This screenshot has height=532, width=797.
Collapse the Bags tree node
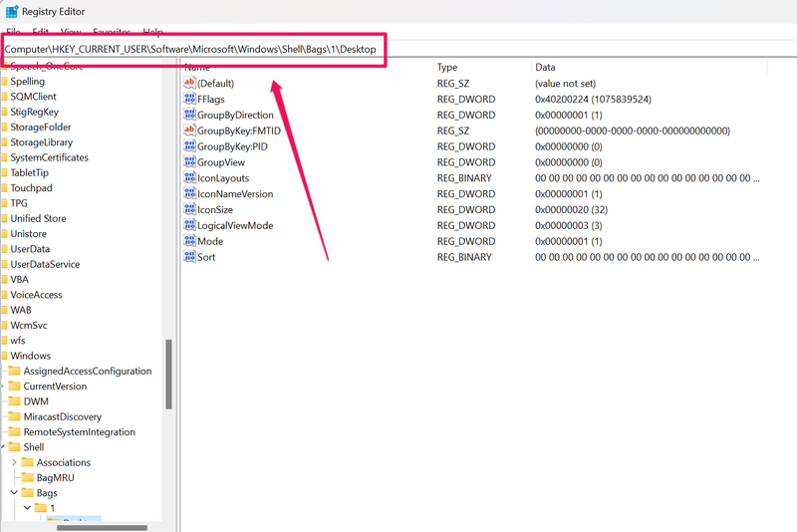tap(14, 493)
